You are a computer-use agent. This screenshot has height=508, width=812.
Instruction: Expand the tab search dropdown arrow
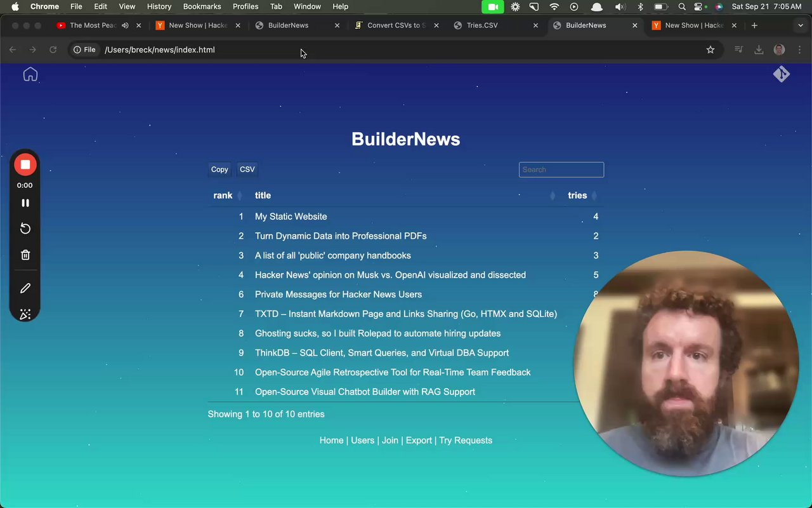(801, 25)
